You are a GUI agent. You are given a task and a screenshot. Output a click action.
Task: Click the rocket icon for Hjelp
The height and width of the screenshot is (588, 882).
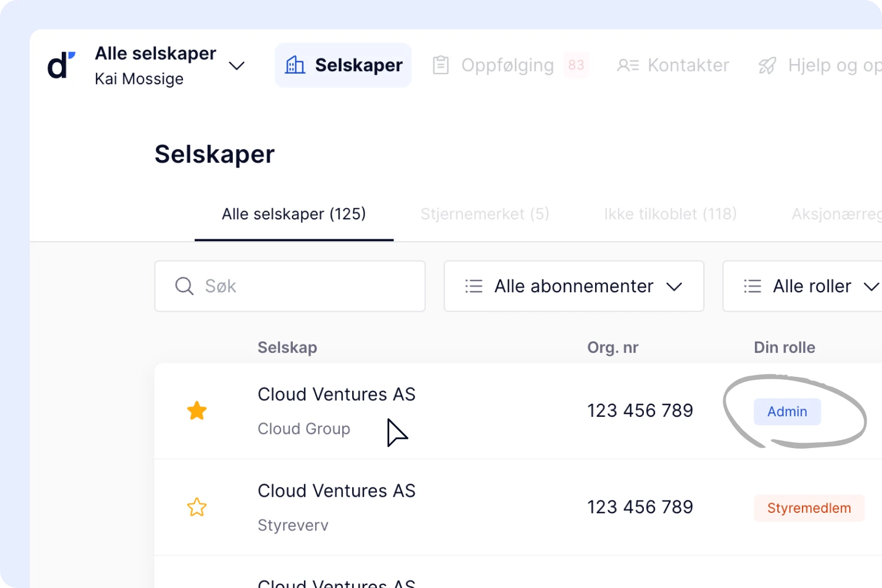[x=767, y=65]
